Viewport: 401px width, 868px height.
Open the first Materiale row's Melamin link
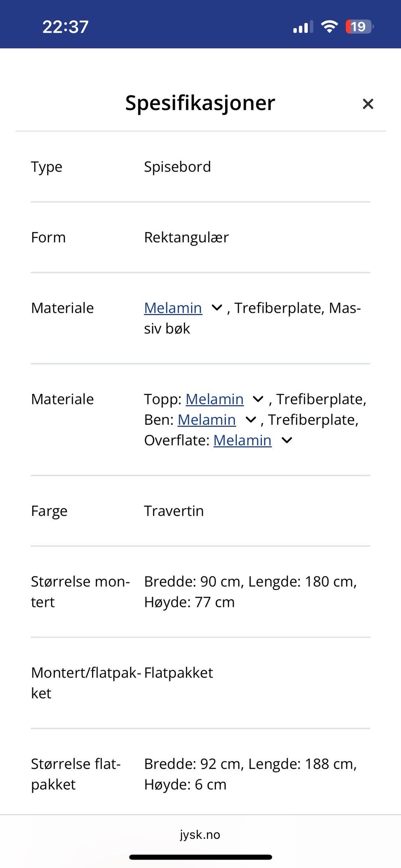[173, 308]
